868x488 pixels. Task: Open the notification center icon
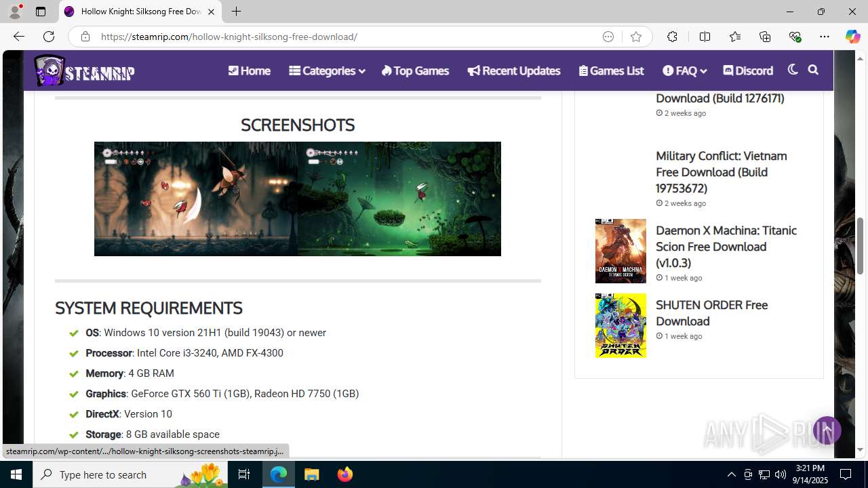tap(846, 474)
